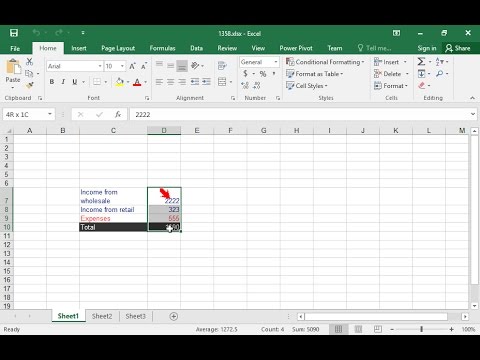Click the Paste clipboard icon
Viewport: 480px width, 360px height.
point(13,66)
